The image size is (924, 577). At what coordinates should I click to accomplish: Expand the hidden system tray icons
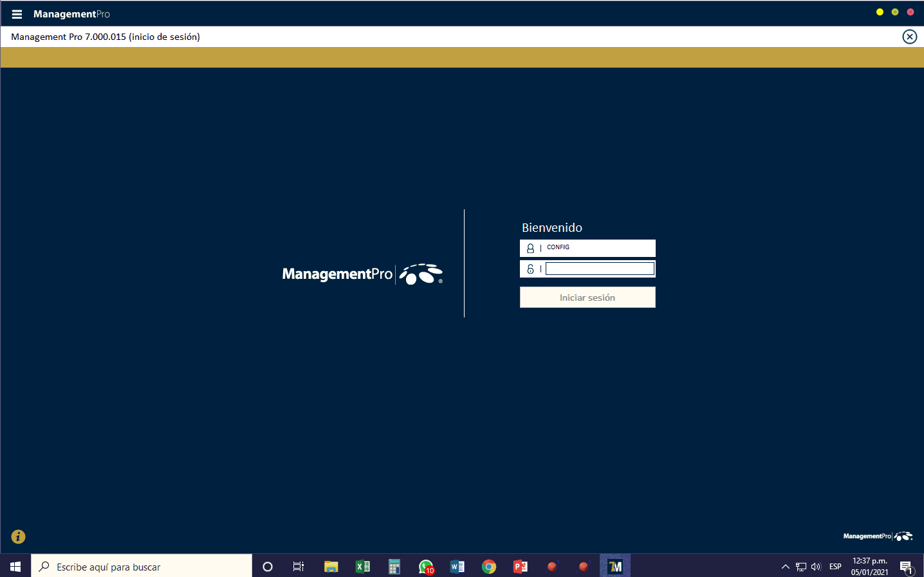pos(785,567)
